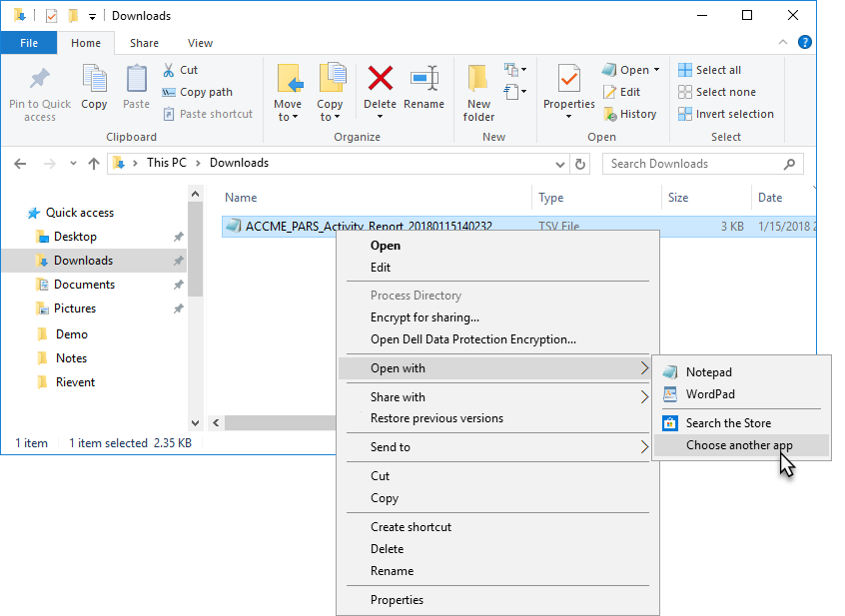Choose another app from submenu
The width and height of the screenshot is (845, 616).
739,445
